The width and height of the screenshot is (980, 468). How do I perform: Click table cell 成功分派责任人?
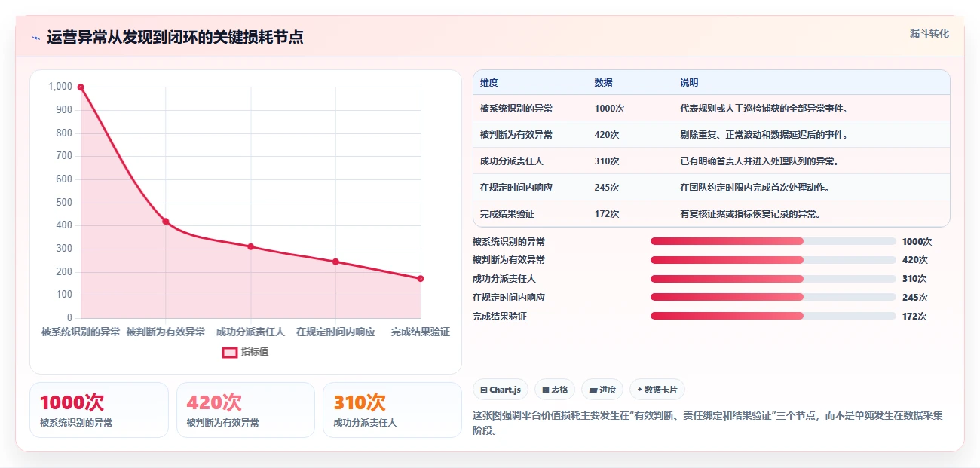tap(512, 161)
